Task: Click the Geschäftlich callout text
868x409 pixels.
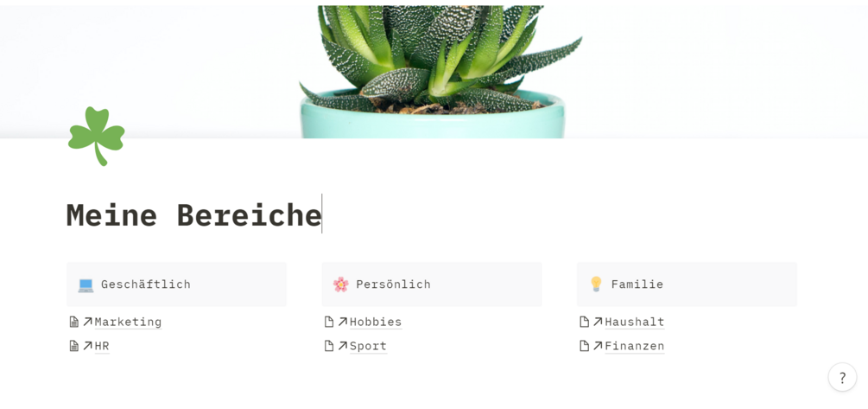Action: tap(146, 284)
